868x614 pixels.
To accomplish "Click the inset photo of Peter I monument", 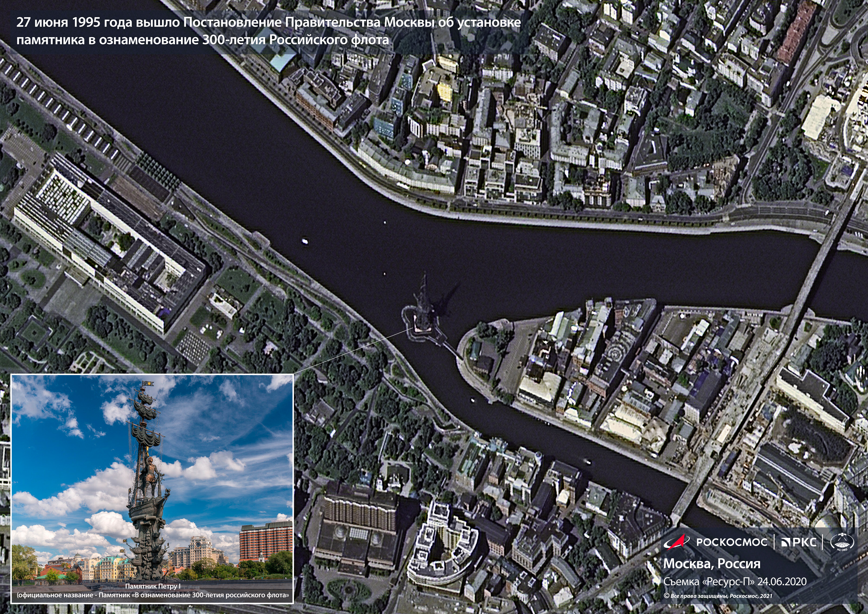I will 152,488.
